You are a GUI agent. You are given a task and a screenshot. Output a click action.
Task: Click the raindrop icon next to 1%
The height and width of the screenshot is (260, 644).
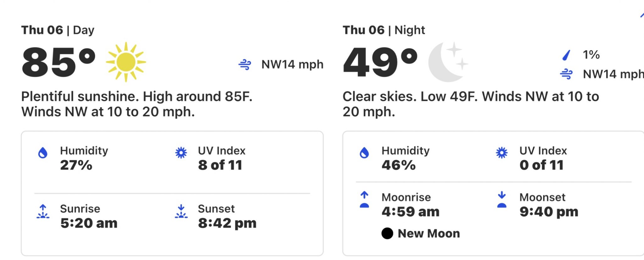click(566, 55)
